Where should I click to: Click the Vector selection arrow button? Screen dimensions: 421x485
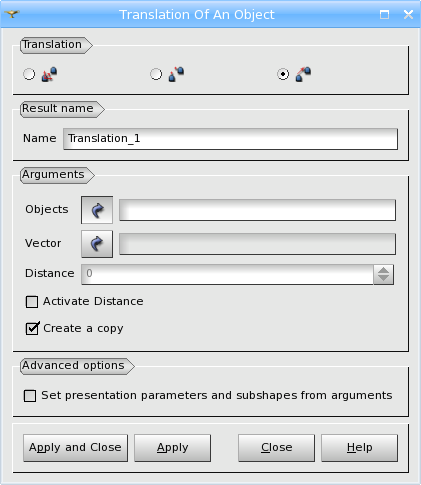click(97, 244)
